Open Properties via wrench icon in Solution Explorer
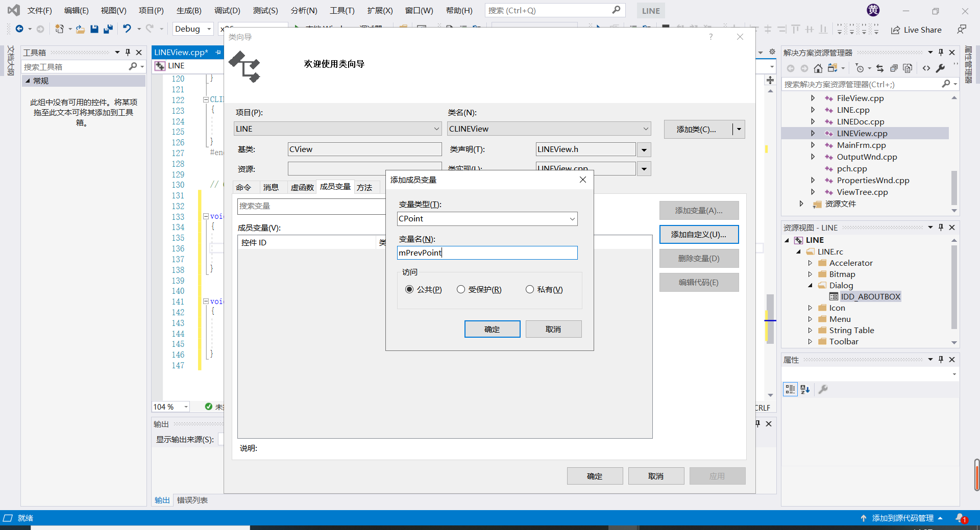The width and height of the screenshot is (980, 530). [x=941, y=68]
